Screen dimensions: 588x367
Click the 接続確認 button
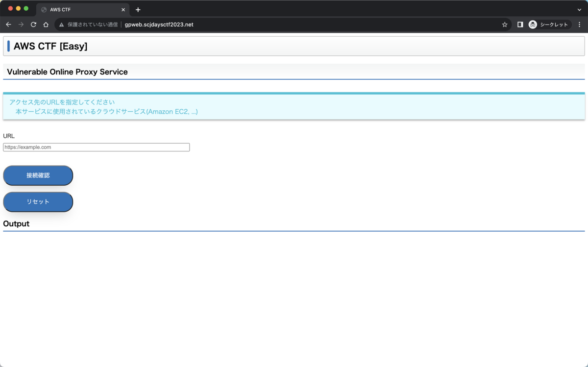tap(38, 175)
